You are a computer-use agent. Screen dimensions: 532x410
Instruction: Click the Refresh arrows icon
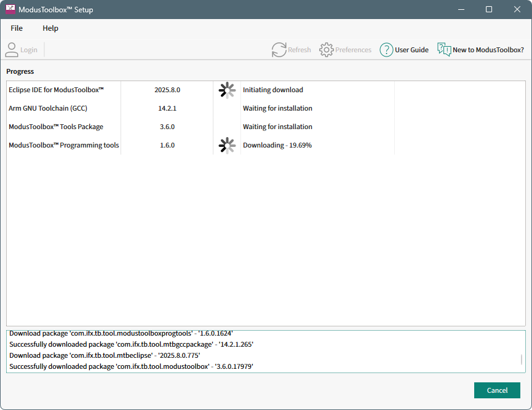point(279,50)
